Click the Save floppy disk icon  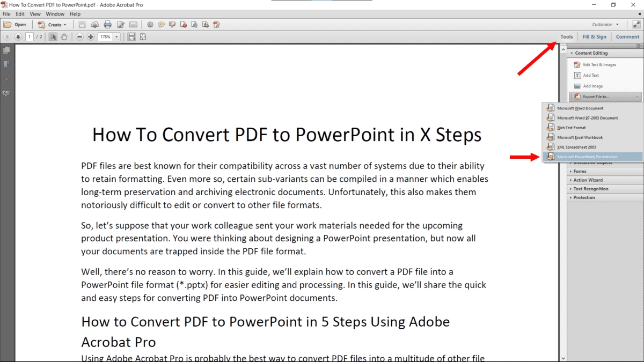click(x=82, y=25)
